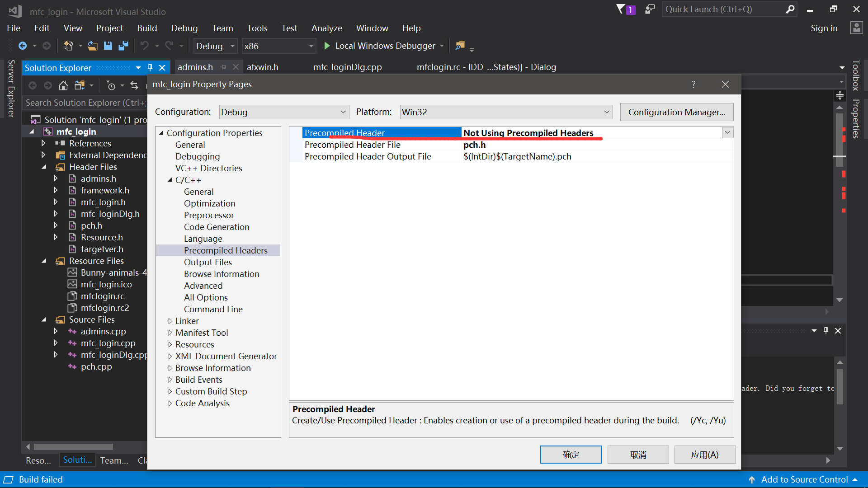Viewport: 868px width, 488px height.
Task: Click the Save file toolbar icon
Action: (x=108, y=46)
